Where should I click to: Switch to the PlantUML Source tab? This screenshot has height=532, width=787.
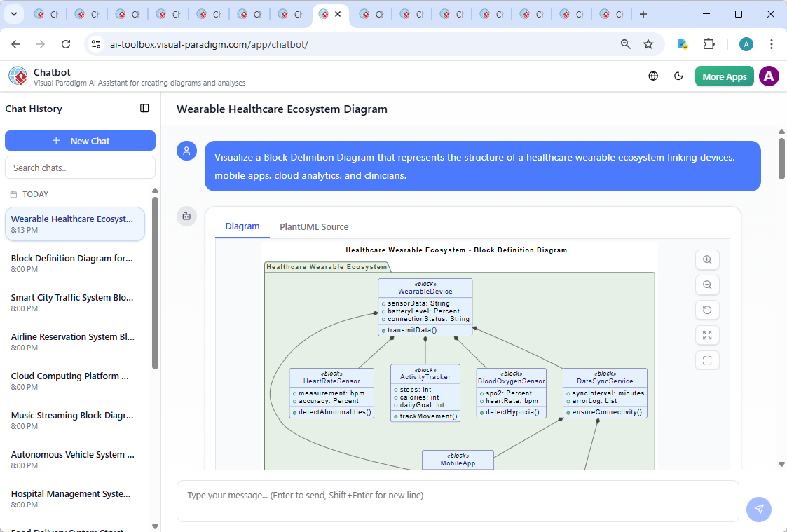coord(313,226)
